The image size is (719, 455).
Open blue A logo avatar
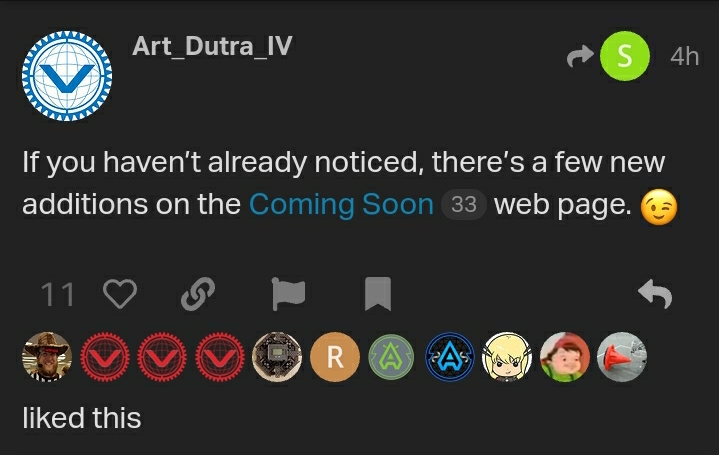point(450,357)
